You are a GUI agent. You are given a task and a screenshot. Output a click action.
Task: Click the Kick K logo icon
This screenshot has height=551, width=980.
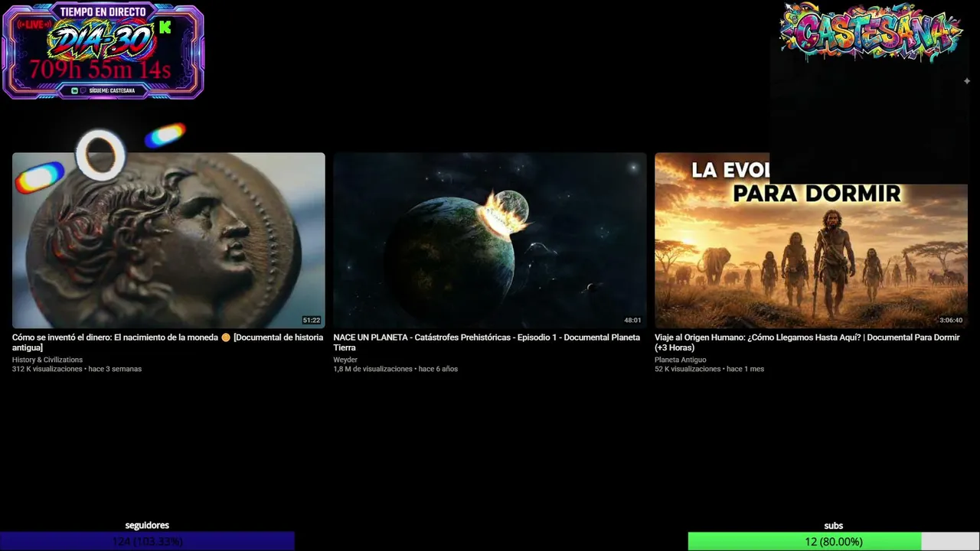[x=165, y=28]
